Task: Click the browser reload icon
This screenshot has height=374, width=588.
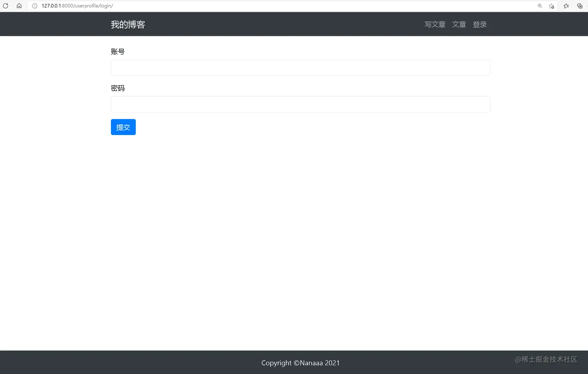Action: [x=5, y=6]
